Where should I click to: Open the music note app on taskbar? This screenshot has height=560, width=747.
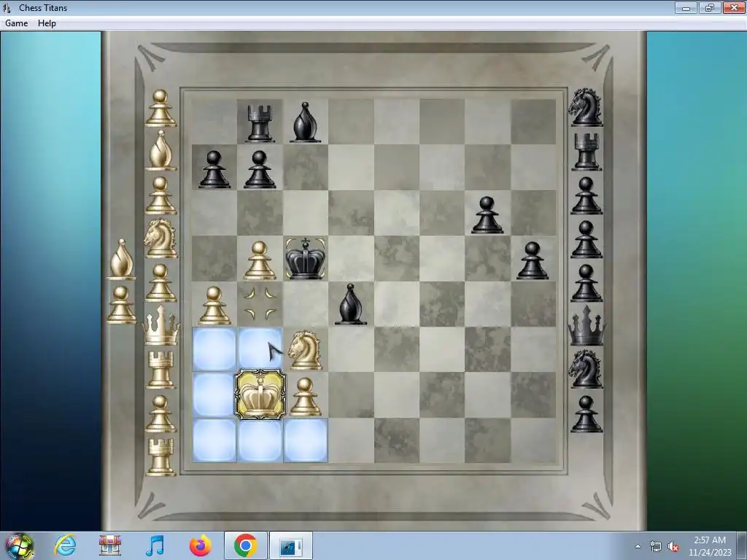(155, 545)
